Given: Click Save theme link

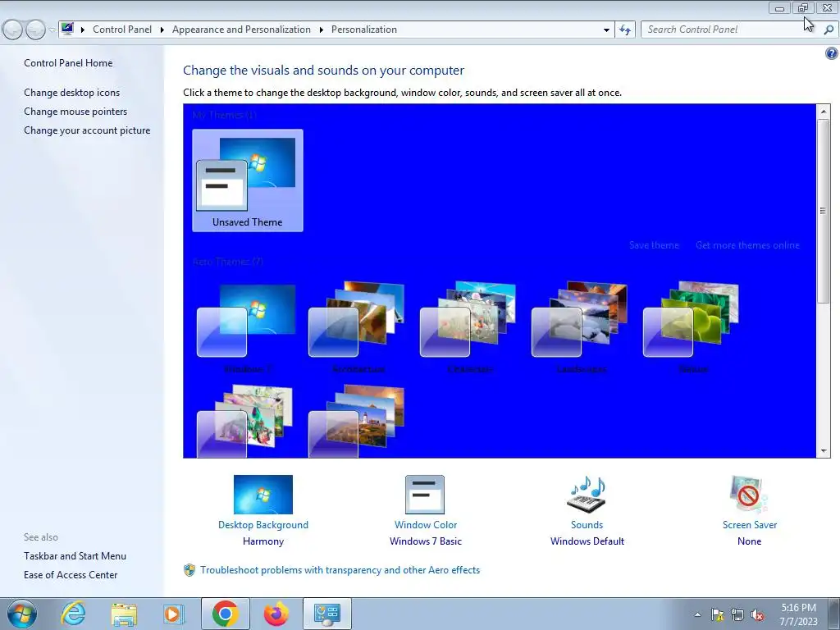Looking at the screenshot, I should click(x=654, y=245).
